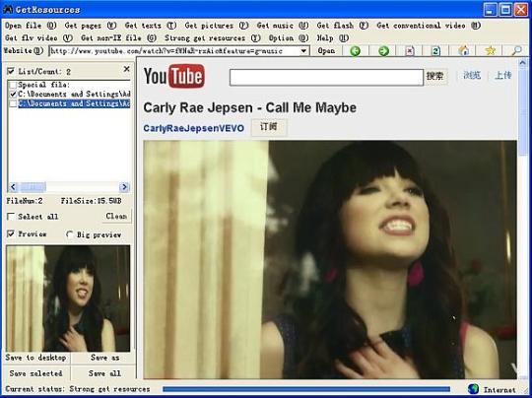The height and width of the screenshot is (398, 532).
Task: Click the Open button beside the URL
Action: [326, 51]
